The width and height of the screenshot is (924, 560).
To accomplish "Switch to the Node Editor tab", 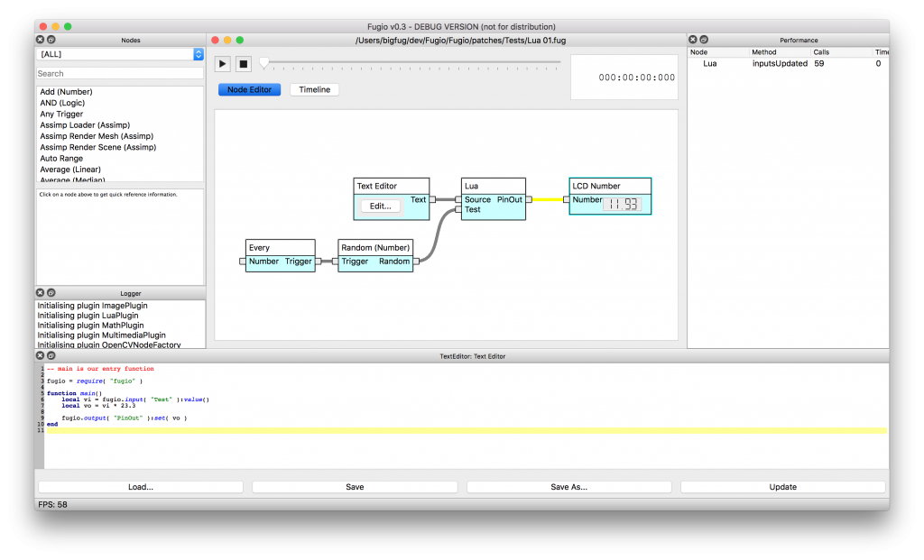I will point(249,89).
